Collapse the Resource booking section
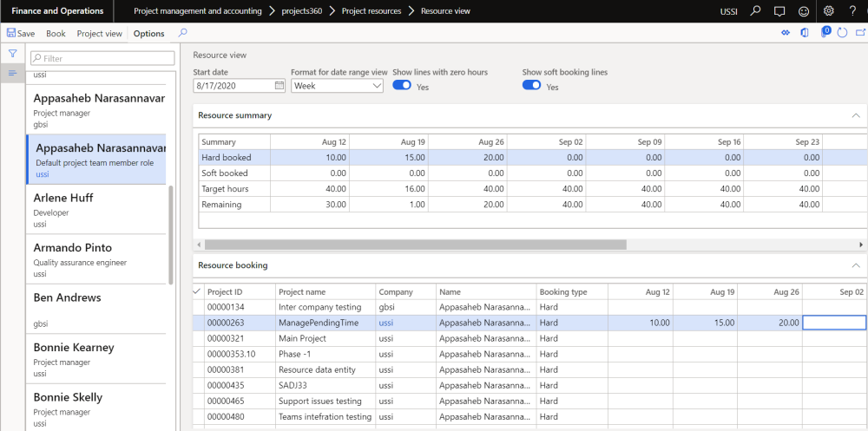The height and width of the screenshot is (431, 868). pyautogui.click(x=854, y=264)
